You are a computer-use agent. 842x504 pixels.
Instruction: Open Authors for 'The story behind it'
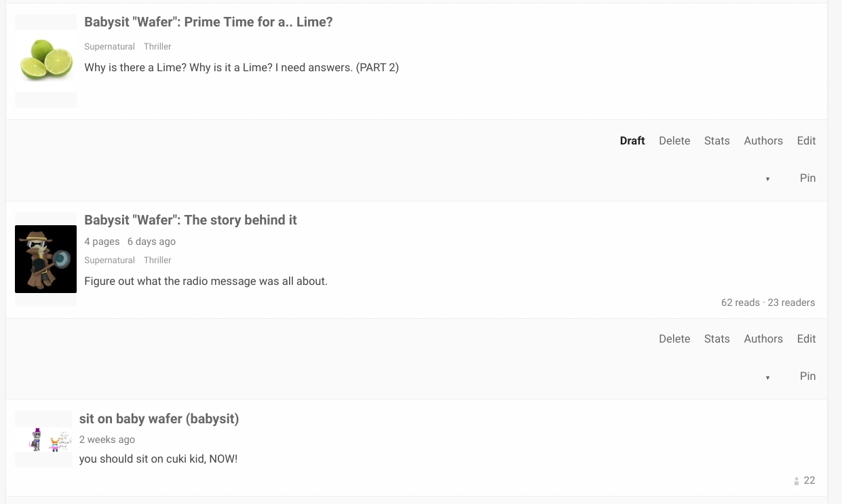point(763,339)
